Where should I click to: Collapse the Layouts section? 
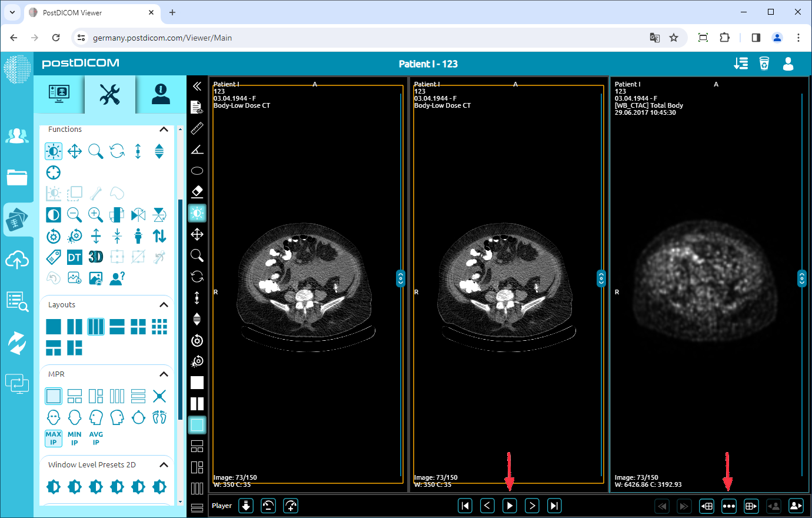[164, 305]
